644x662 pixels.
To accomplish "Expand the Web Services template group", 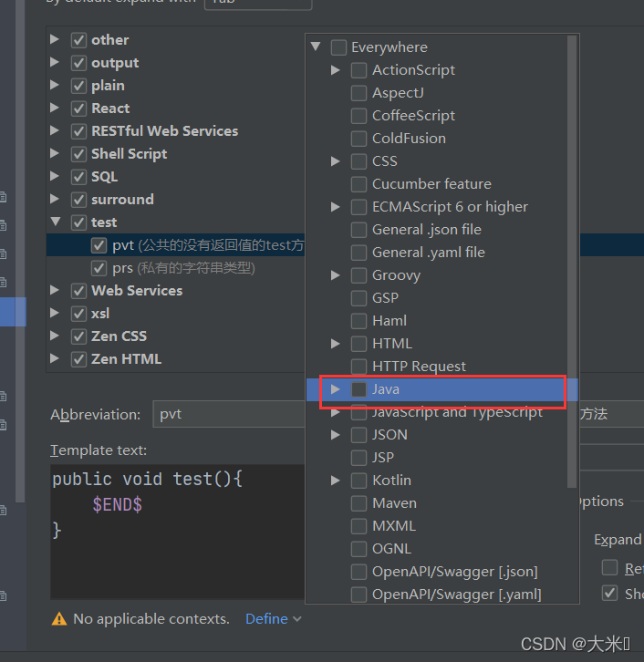I will (55, 290).
